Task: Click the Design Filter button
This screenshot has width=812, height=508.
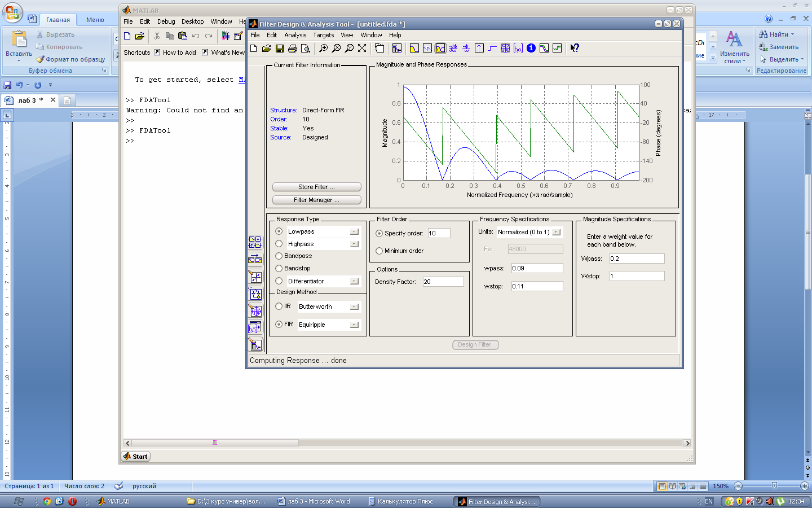Action: coord(475,345)
